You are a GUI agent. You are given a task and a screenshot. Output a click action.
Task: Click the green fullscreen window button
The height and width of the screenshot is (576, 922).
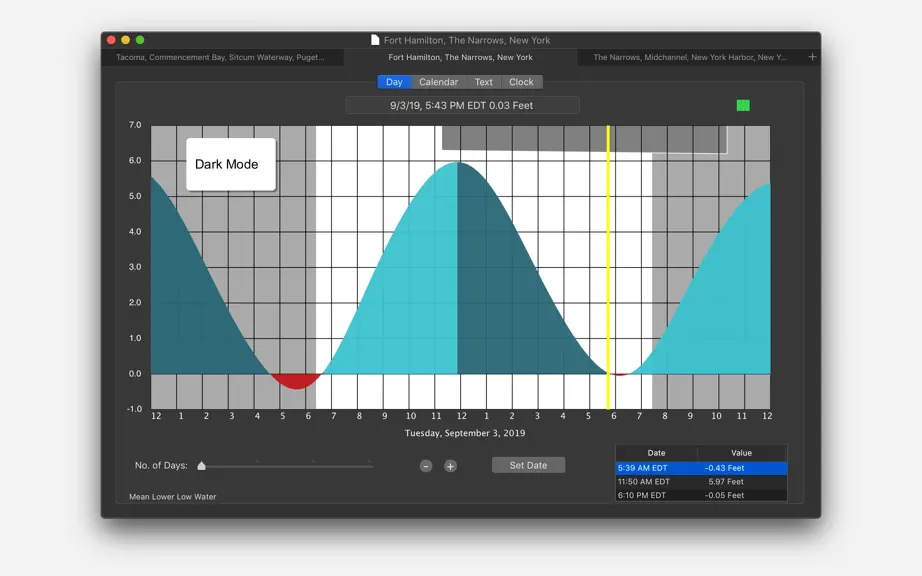pyautogui.click(x=140, y=40)
